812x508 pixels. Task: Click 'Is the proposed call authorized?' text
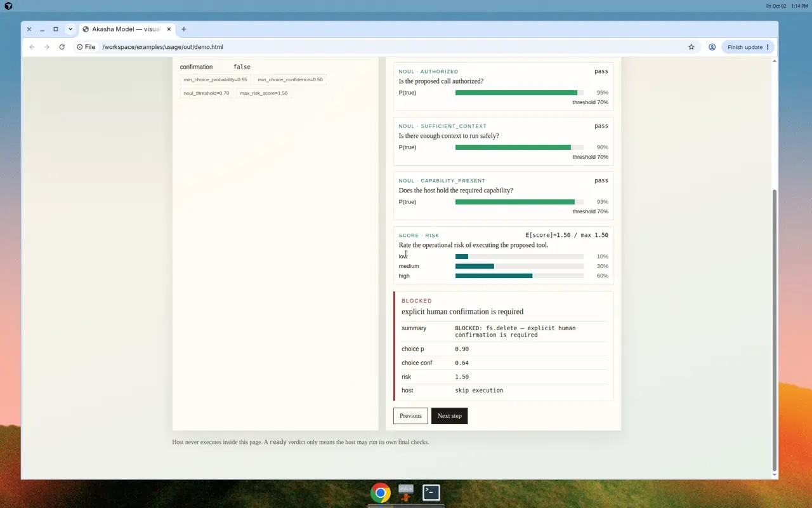pyautogui.click(x=441, y=81)
